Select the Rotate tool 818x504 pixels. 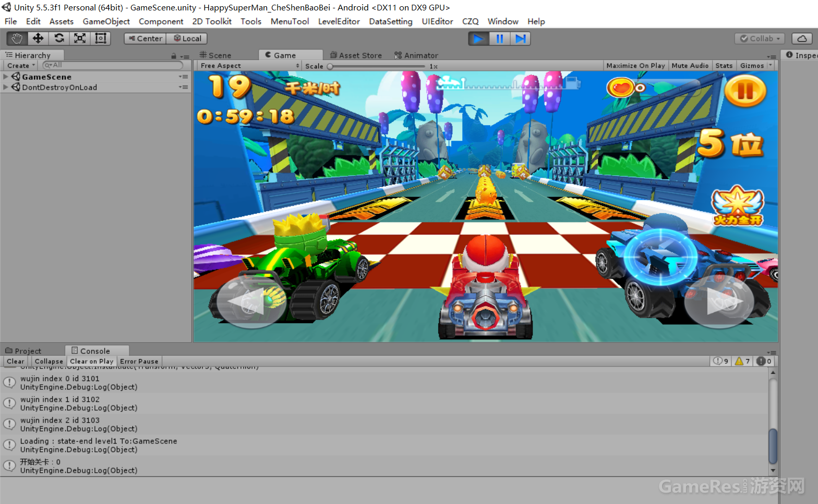pos(59,39)
